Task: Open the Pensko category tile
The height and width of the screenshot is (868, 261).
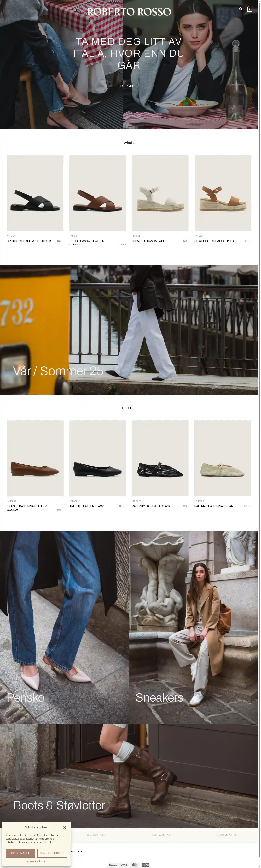Action: pyautogui.click(x=65, y=627)
